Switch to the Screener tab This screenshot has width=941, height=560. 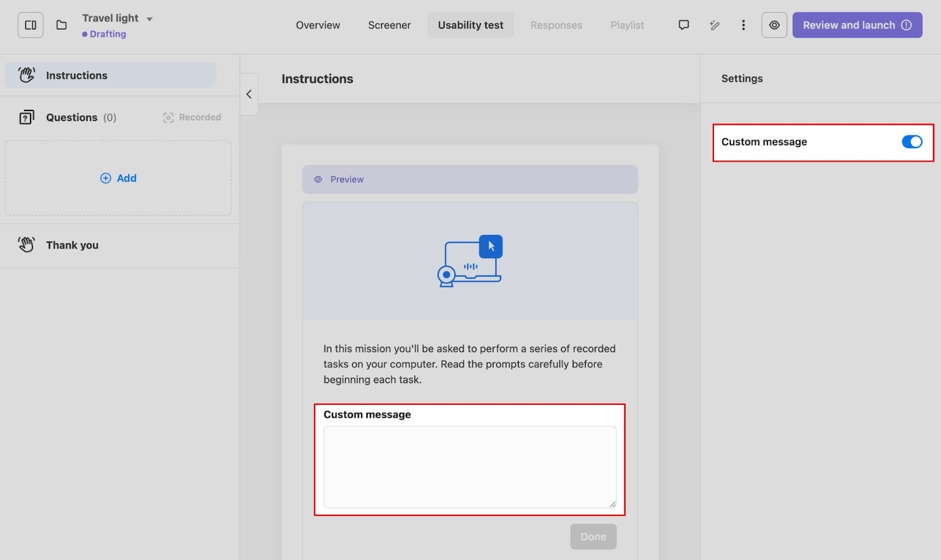click(x=389, y=25)
